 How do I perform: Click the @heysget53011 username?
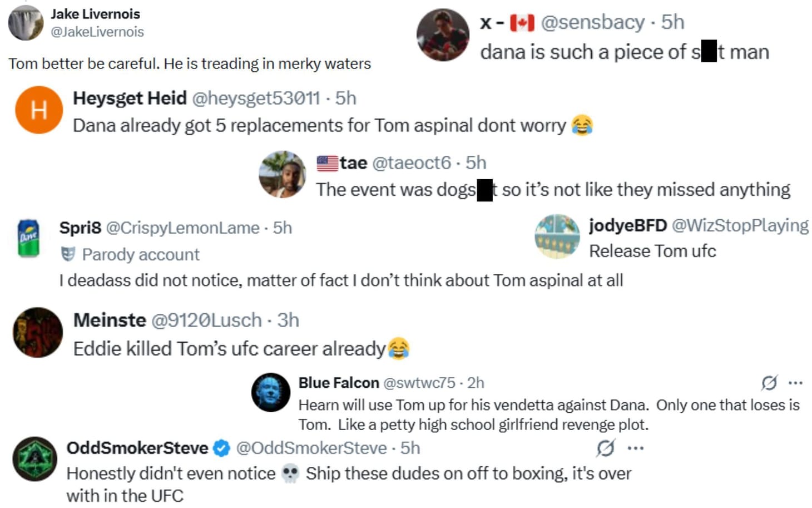256,98
